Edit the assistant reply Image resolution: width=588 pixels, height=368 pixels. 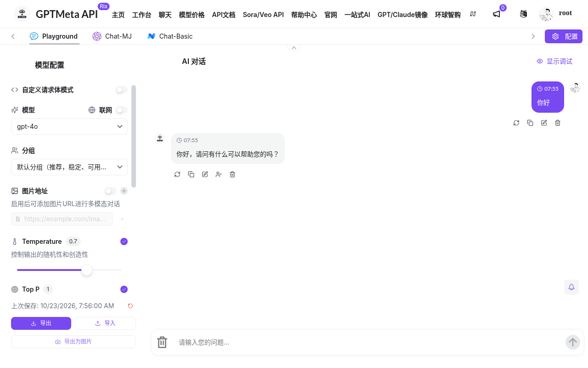(x=205, y=174)
